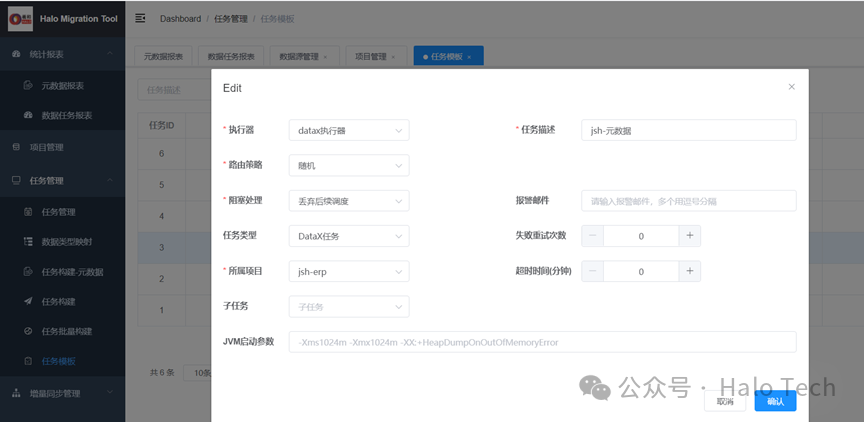The height and width of the screenshot is (422, 864).
Task: Click the highlighted row with ID 3
Action: (161, 247)
